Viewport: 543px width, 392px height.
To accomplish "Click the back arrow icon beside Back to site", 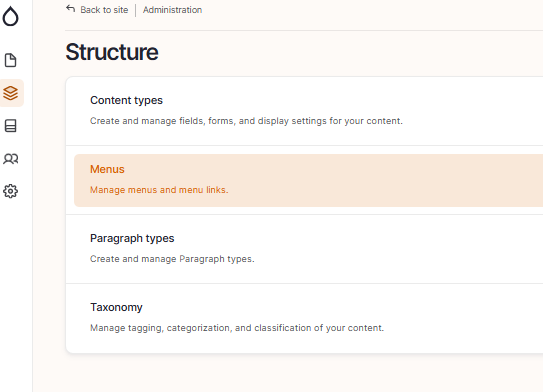I will click(71, 9).
